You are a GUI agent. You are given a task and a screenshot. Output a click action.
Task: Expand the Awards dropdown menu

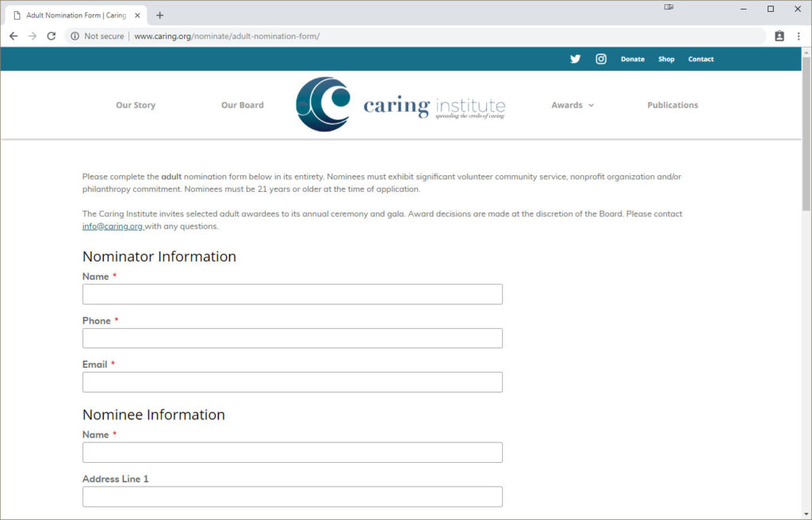click(572, 105)
